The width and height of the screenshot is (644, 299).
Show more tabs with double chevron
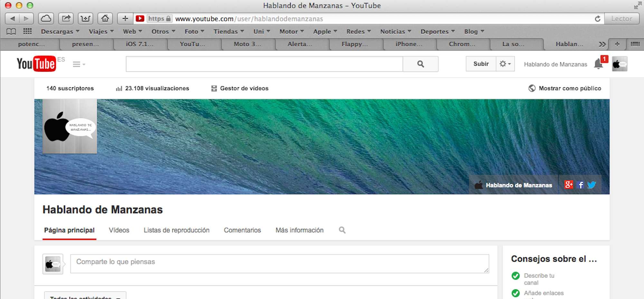(602, 44)
